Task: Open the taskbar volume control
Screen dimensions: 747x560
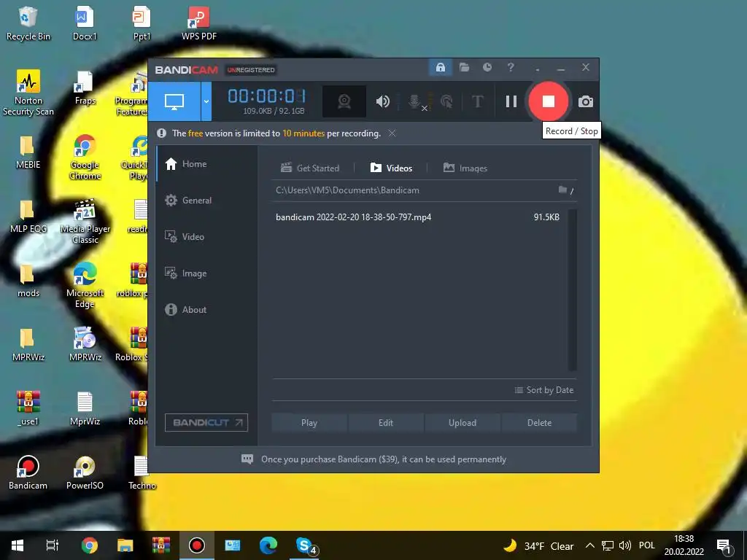Action: click(x=624, y=545)
